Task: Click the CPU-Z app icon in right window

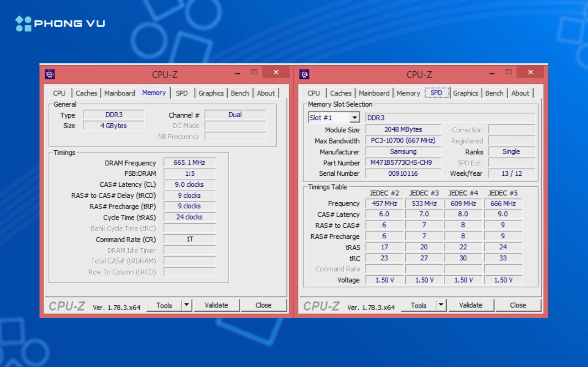Action: click(x=304, y=74)
